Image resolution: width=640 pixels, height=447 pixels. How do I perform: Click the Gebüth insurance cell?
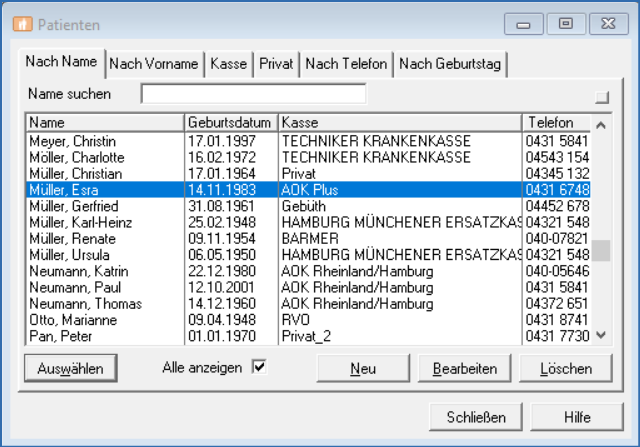pyautogui.click(x=304, y=206)
